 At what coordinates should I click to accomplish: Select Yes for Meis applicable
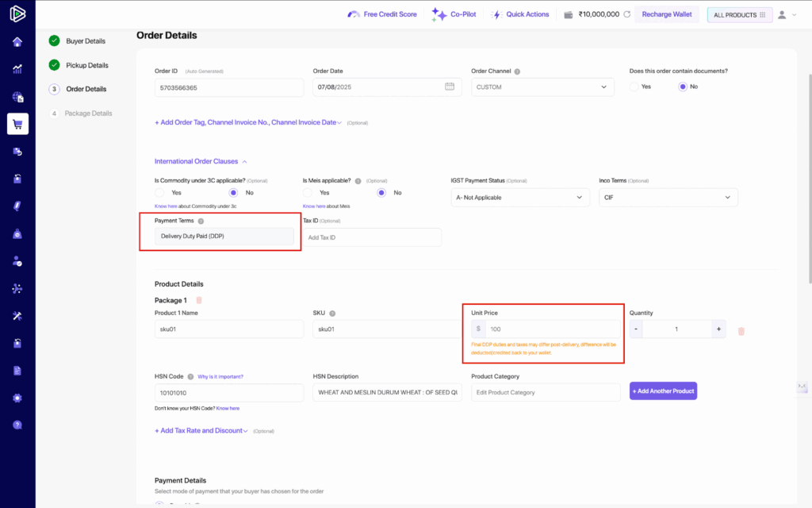tap(308, 192)
